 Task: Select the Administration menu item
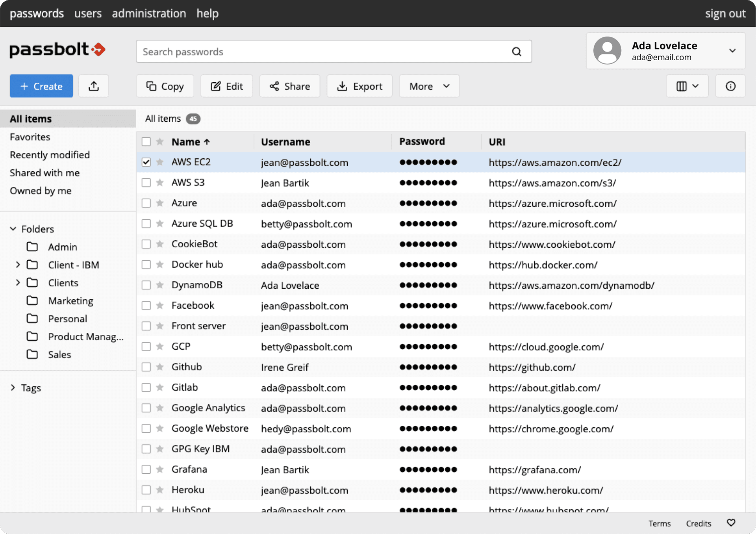pyautogui.click(x=149, y=12)
